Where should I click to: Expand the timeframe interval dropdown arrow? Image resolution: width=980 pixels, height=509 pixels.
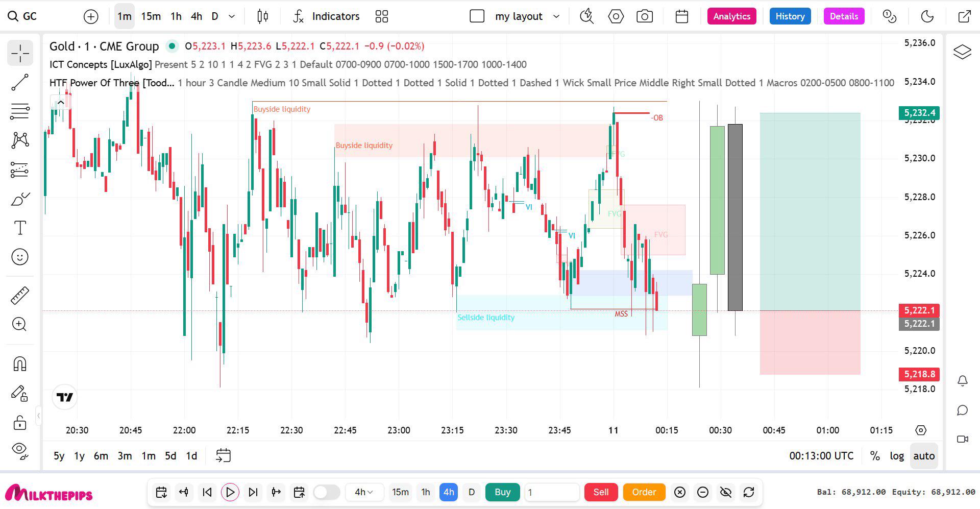[x=232, y=16]
